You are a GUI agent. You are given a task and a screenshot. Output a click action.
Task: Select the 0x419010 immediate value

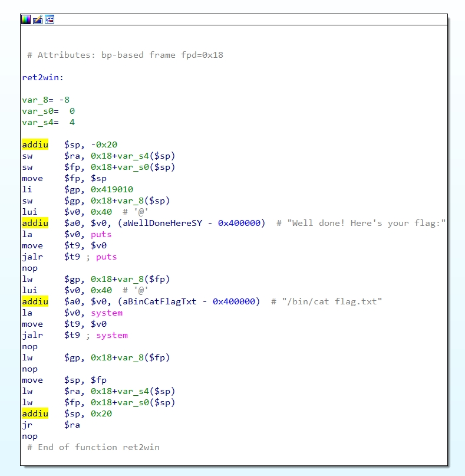(111, 189)
